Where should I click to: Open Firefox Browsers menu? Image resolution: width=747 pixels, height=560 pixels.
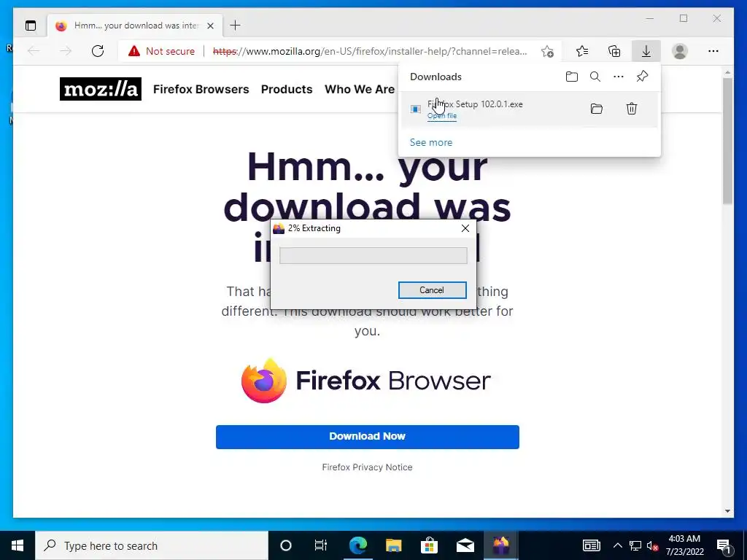[201, 89]
